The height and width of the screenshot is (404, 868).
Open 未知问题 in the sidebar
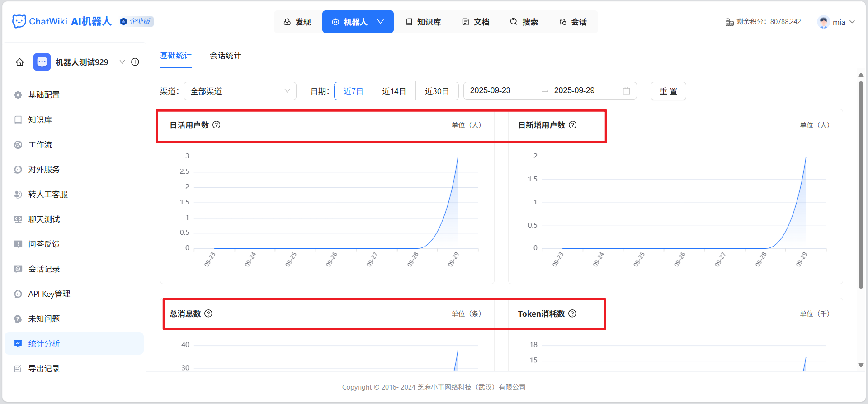tap(74, 319)
